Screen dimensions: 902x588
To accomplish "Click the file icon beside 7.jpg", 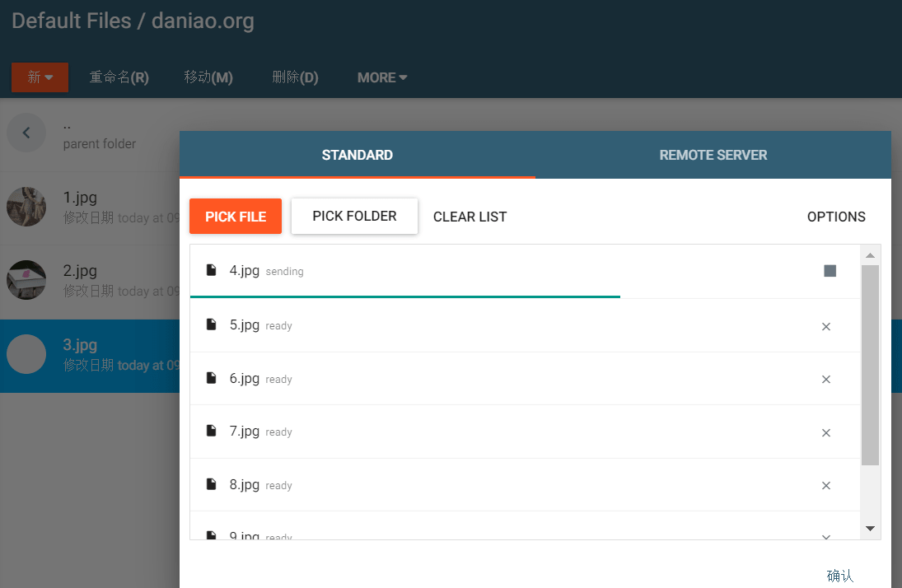I will click(211, 431).
